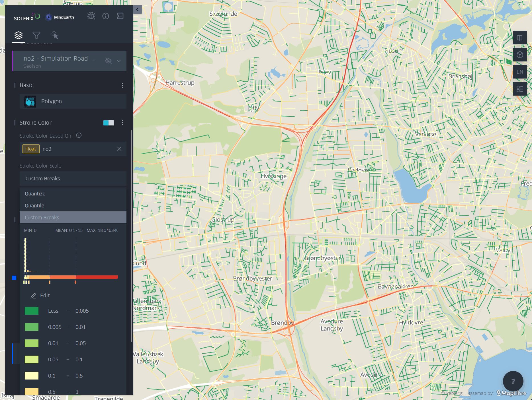
Task: Click the dark green Less–0.005 swatch
Action: [x=32, y=311]
